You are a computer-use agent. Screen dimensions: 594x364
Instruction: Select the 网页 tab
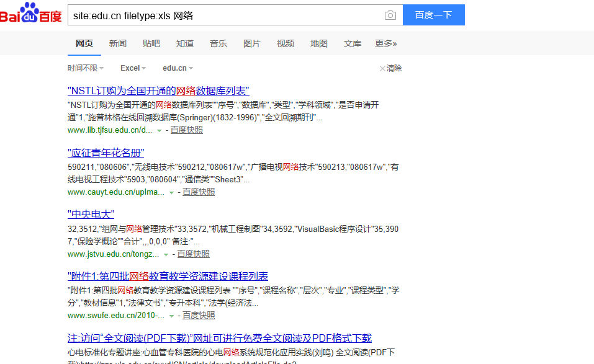tap(84, 43)
